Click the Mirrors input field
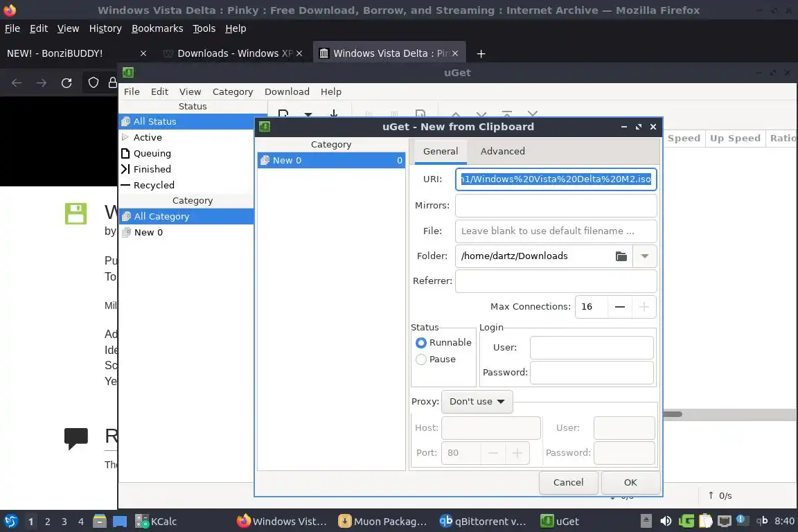 coord(556,206)
